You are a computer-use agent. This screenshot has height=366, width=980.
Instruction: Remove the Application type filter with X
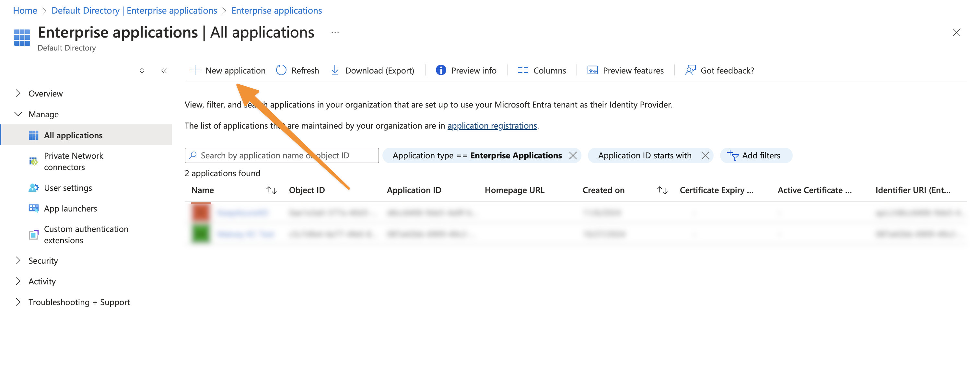coord(573,155)
